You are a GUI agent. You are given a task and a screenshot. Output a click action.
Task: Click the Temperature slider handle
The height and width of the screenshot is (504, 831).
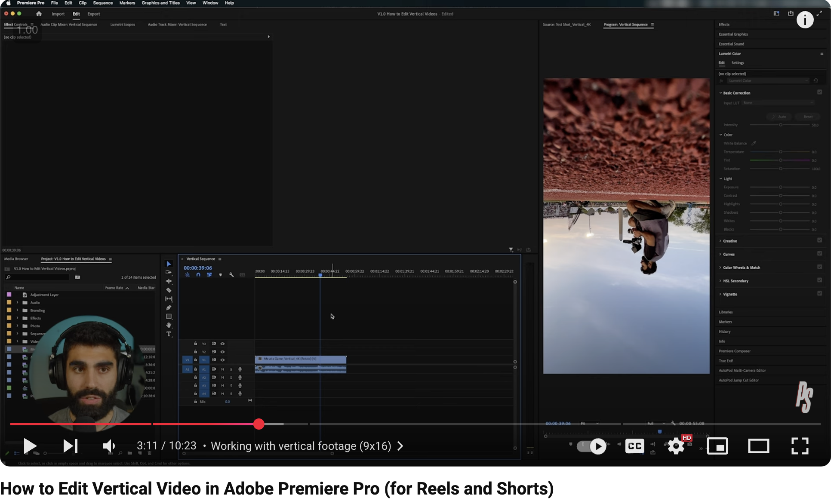780,152
